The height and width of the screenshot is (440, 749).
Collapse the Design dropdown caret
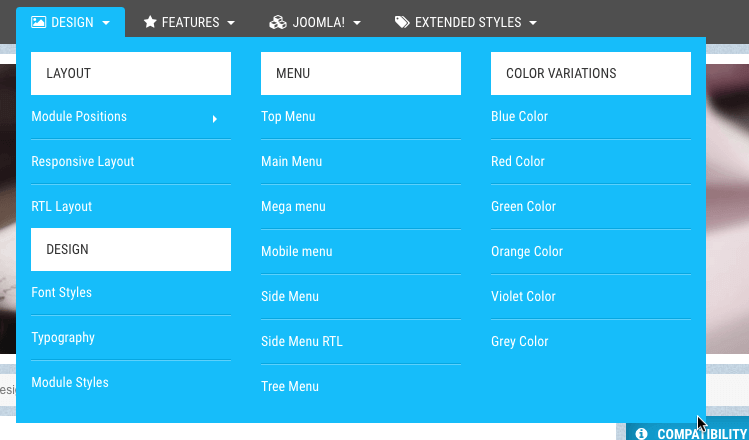(106, 22)
